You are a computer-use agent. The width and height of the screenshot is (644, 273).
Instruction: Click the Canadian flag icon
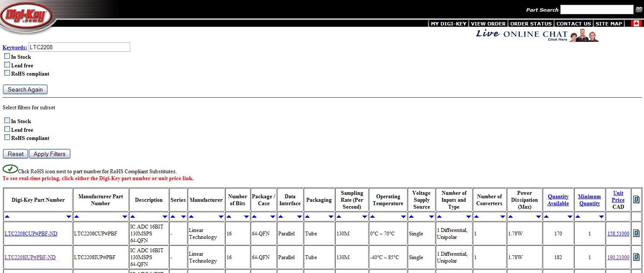pyautogui.click(x=636, y=23)
